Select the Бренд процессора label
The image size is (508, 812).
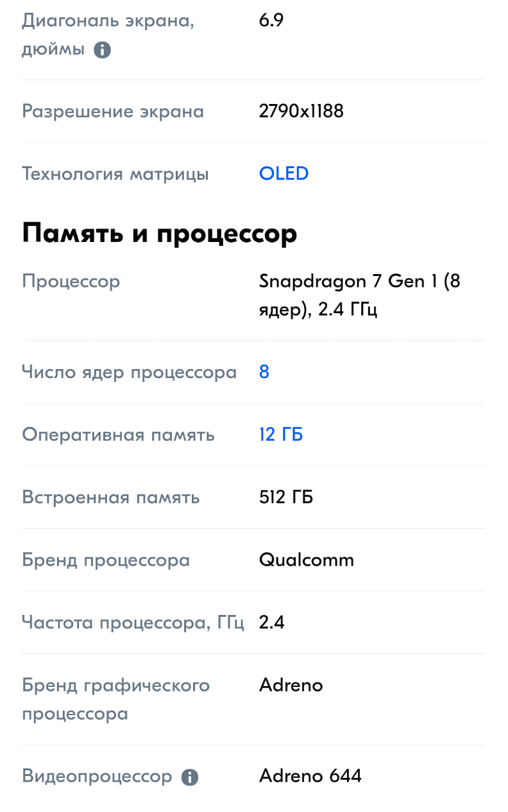106,560
